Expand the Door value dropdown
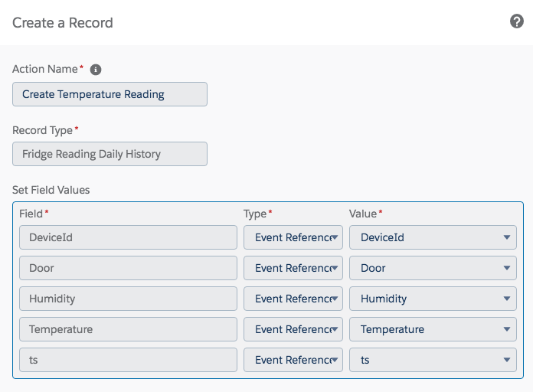Image resolution: width=533 pixels, height=392 pixels. [433, 268]
